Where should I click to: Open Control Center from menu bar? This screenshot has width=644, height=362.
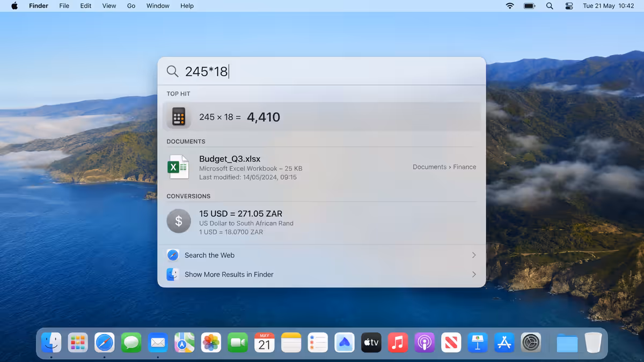pyautogui.click(x=569, y=6)
